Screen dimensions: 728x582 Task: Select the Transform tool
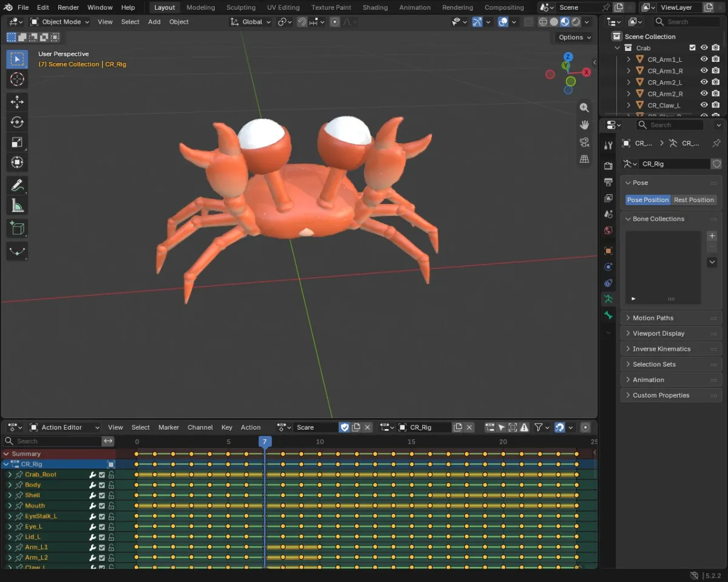point(17,163)
